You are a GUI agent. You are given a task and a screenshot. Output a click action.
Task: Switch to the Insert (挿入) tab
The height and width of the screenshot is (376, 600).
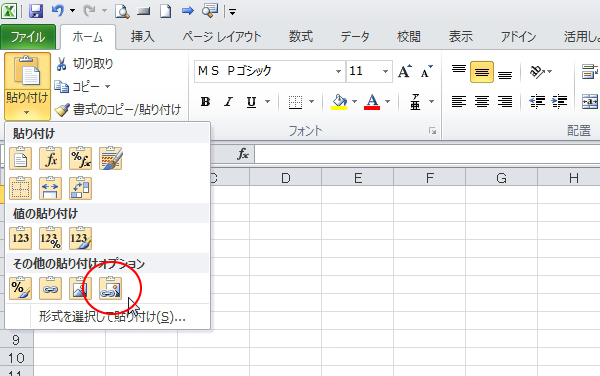point(142,37)
